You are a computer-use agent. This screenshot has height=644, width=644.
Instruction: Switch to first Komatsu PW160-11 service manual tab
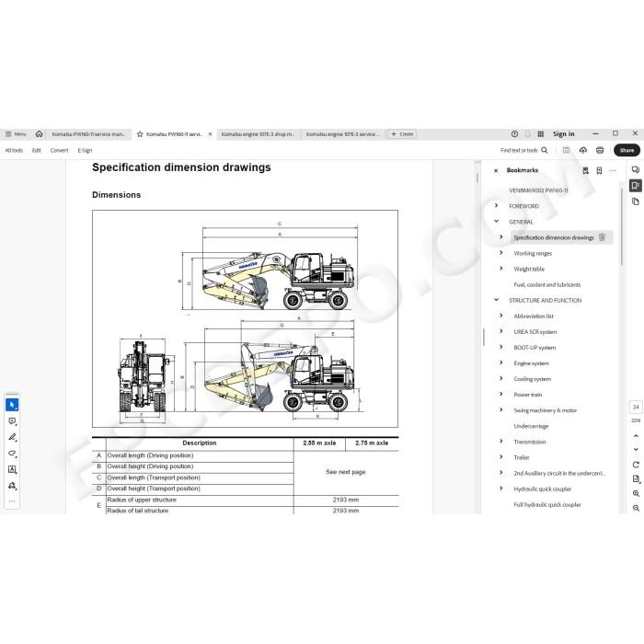88,134
